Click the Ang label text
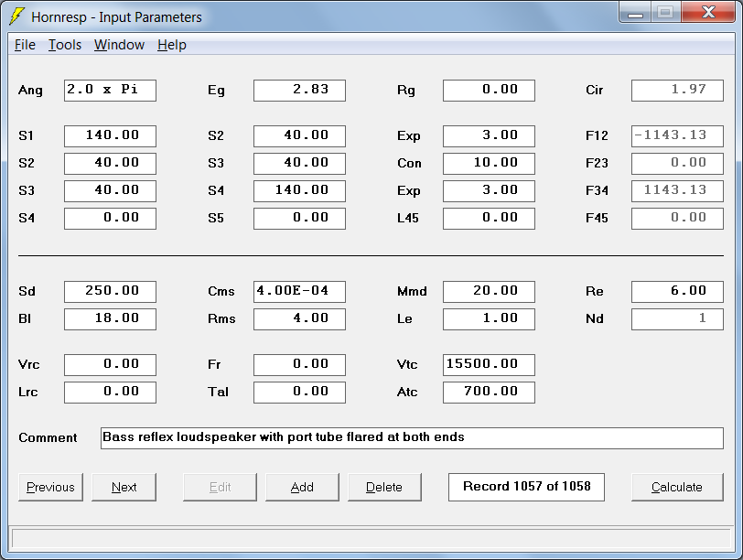This screenshot has width=743, height=560. tap(30, 91)
